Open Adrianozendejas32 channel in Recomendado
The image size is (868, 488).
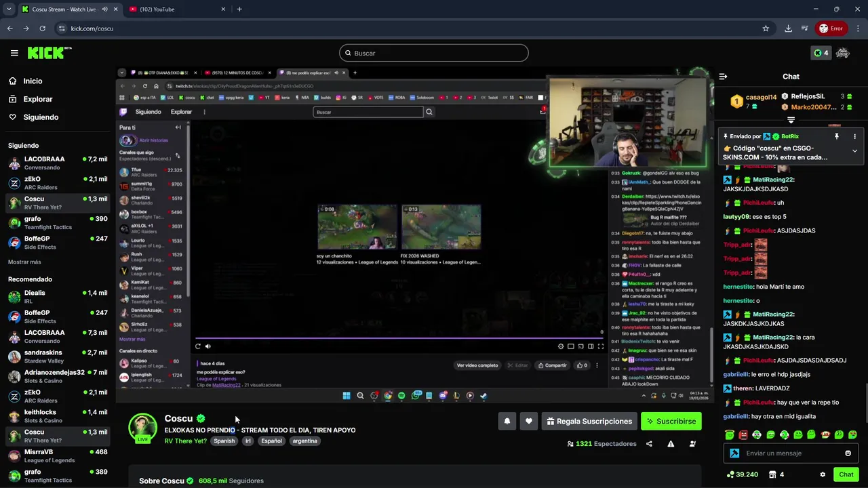pos(58,376)
